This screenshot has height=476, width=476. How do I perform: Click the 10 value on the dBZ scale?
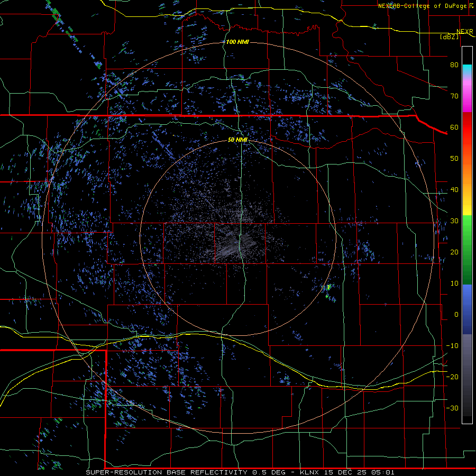[x=454, y=283]
